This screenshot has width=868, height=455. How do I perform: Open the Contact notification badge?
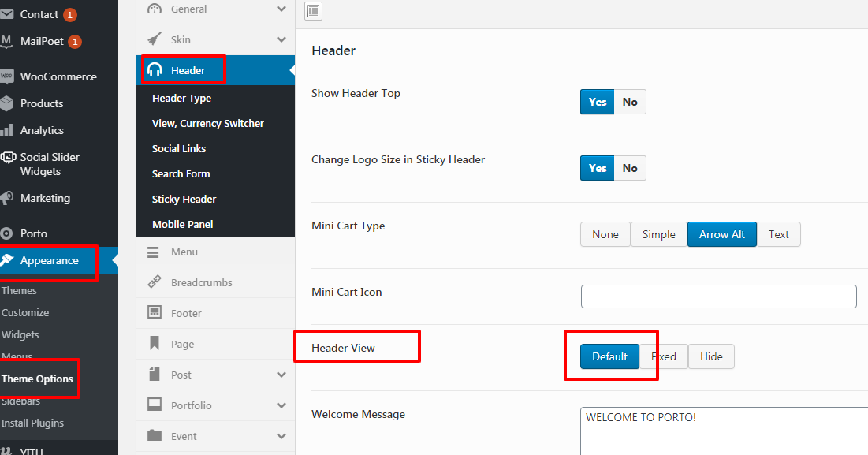click(x=69, y=15)
